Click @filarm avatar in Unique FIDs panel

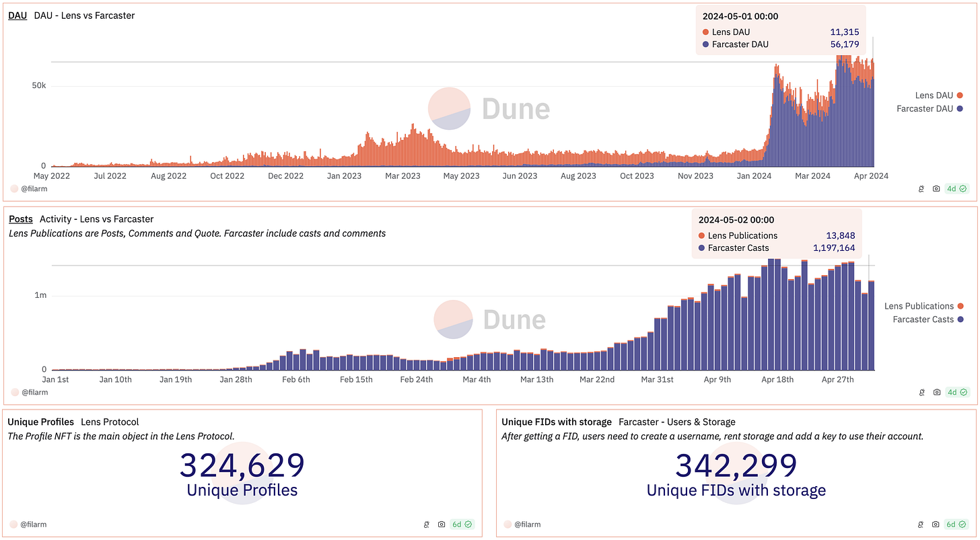click(x=508, y=525)
